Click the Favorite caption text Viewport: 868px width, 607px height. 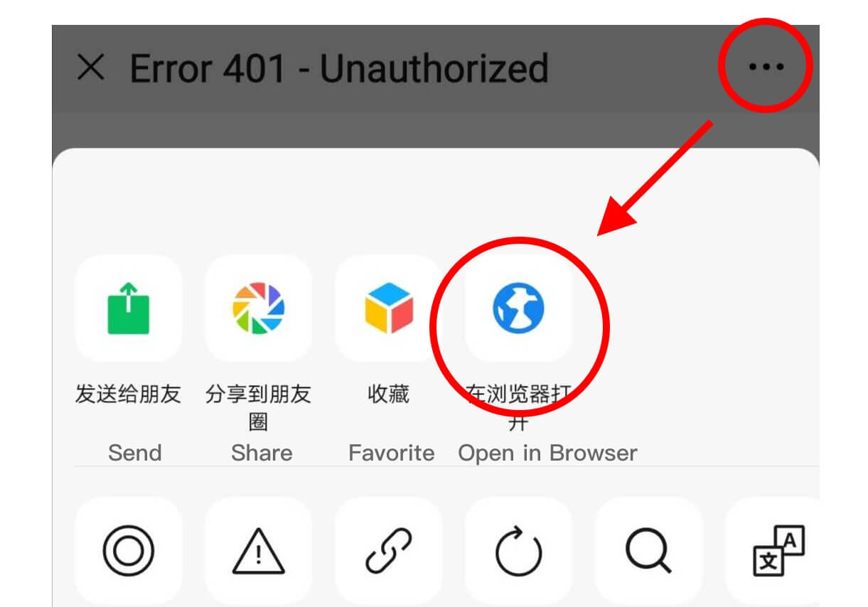pos(391,453)
